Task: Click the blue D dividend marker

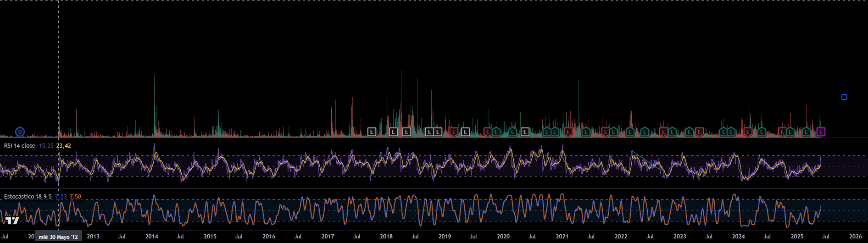Action: pyautogui.click(x=20, y=132)
